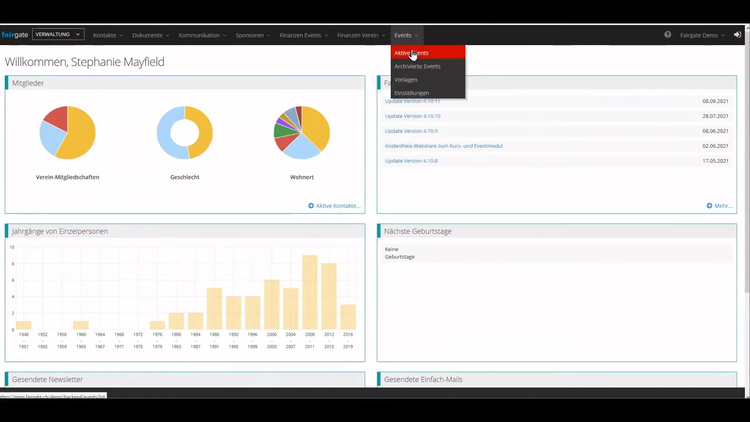
Task: Click the Verein-Mitgliedschaften pie chart
Action: click(67, 133)
